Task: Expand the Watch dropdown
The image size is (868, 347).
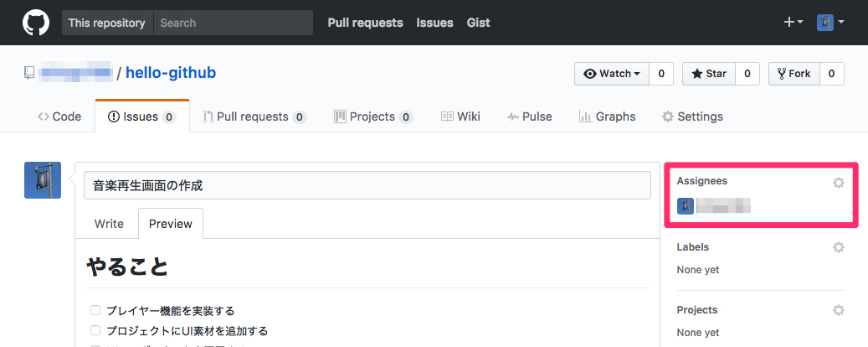Action: click(612, 74)
